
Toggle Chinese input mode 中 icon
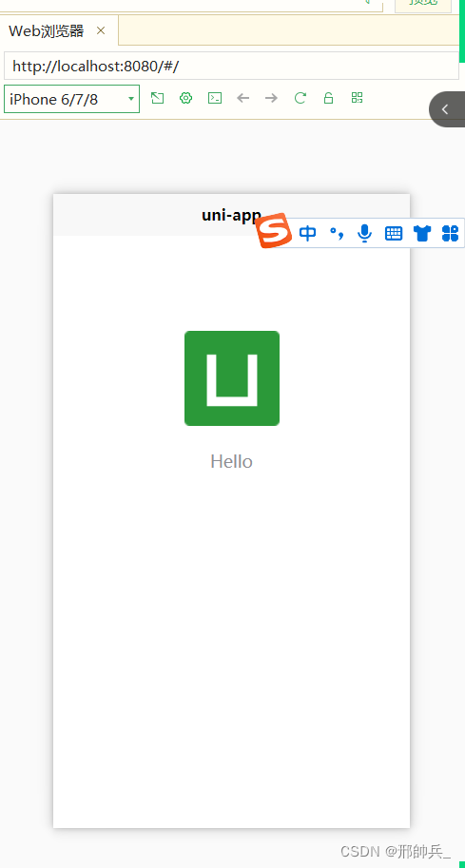(308, 234)
